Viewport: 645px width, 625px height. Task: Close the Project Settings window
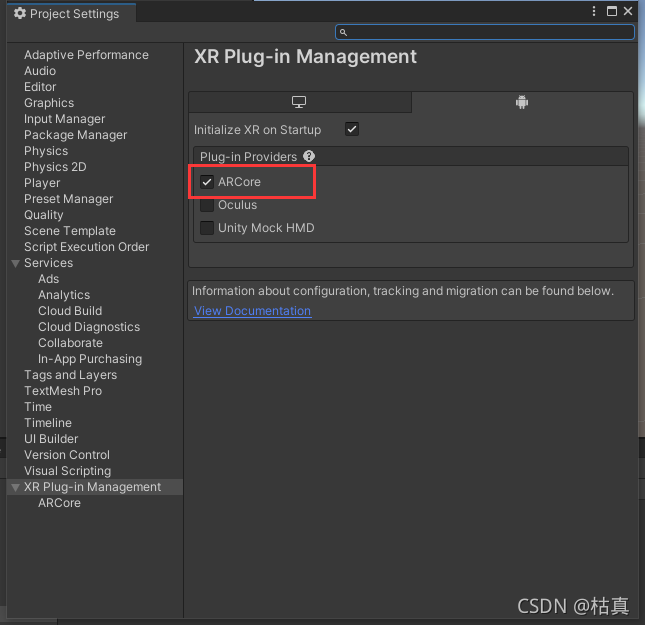(x=628, y=11)
